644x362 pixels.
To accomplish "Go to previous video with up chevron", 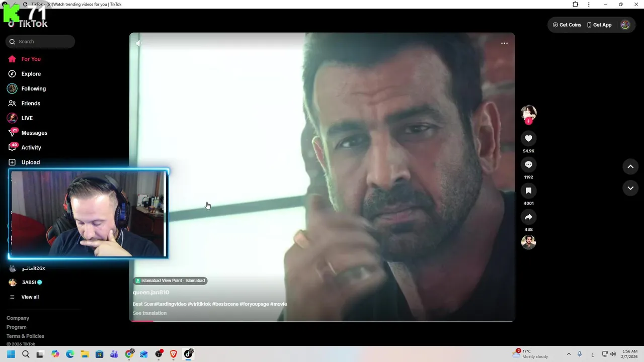I will (x=630, y=166).
